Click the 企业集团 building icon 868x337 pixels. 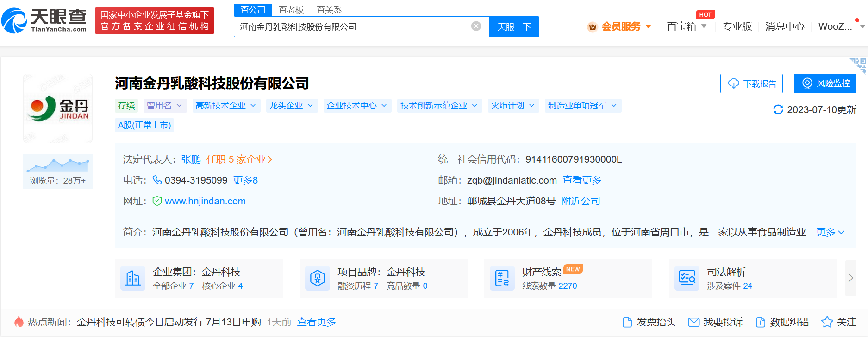point(133,278)
